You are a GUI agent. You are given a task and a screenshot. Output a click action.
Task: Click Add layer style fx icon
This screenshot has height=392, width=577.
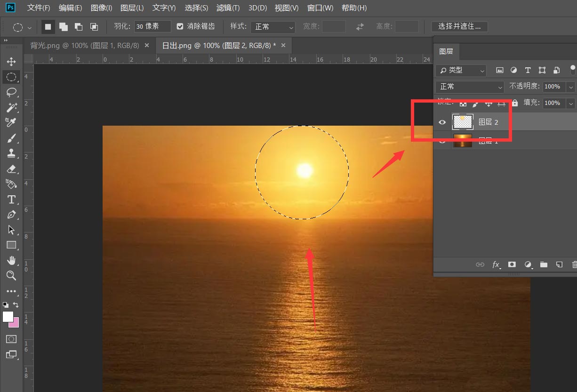point(496,264)
